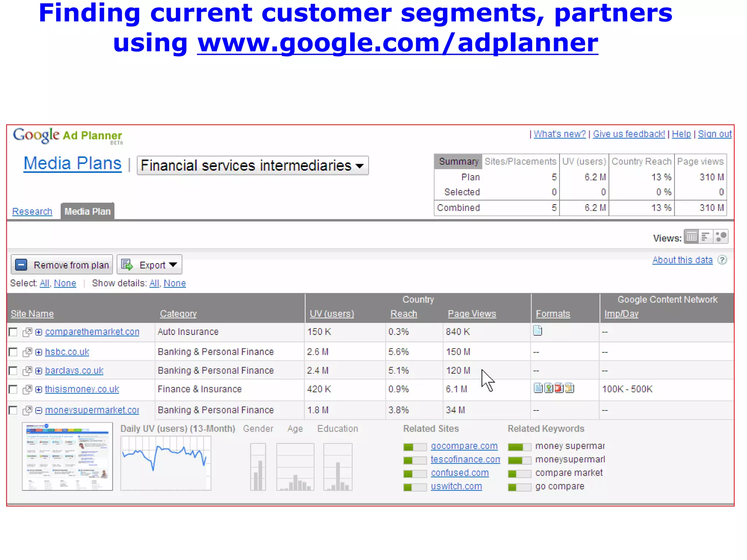The height and width of the screenshot is (560, 747).
Task: Sort by Reach column header
Action: coord(404,314)
